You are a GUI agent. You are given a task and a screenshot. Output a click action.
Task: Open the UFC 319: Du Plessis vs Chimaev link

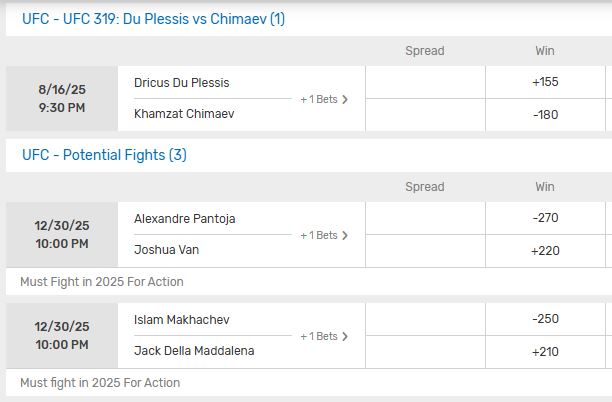(153, 19)
